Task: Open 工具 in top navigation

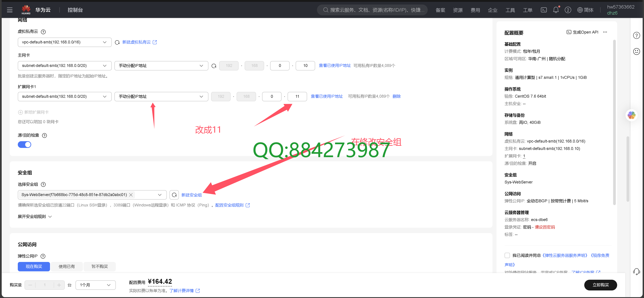Action: [510, 10]
